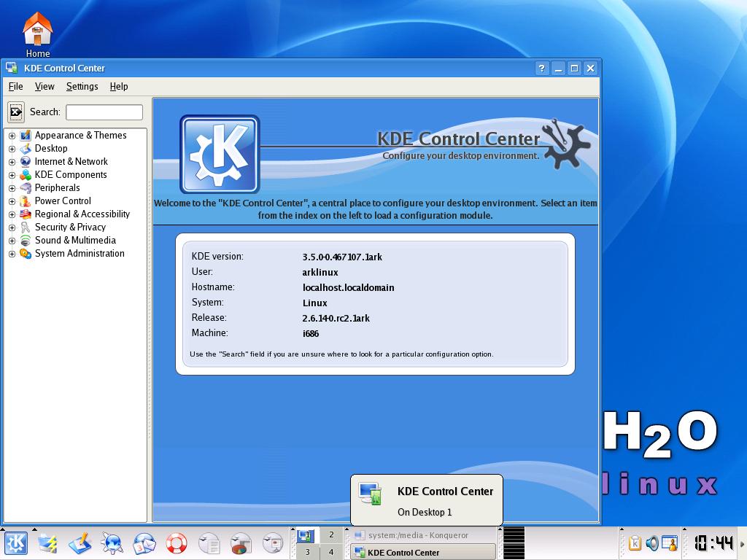Click the KDE Components icon
Image resolution: width=747 pixels, height=560 pixels.
click(x=26, y=175)
